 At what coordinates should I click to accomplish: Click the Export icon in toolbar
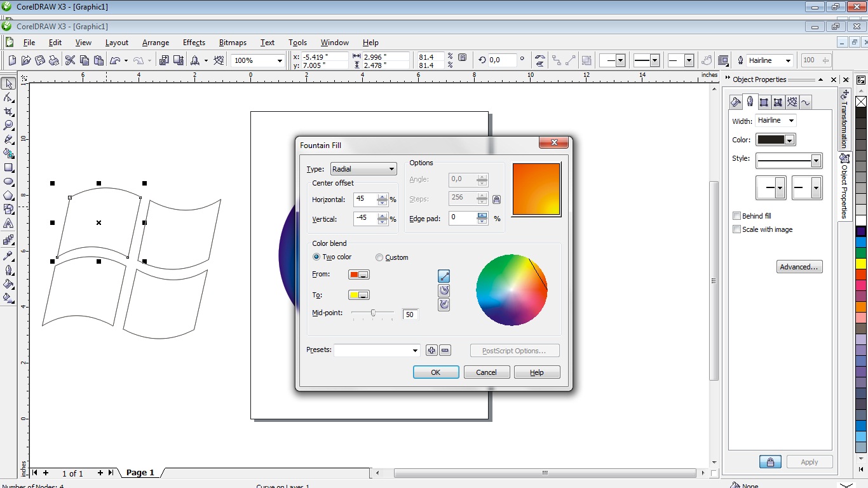(x=179, y=60)
